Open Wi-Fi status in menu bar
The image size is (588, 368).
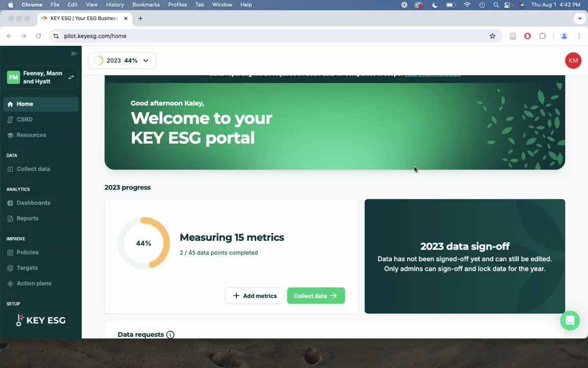pos(467,5)
